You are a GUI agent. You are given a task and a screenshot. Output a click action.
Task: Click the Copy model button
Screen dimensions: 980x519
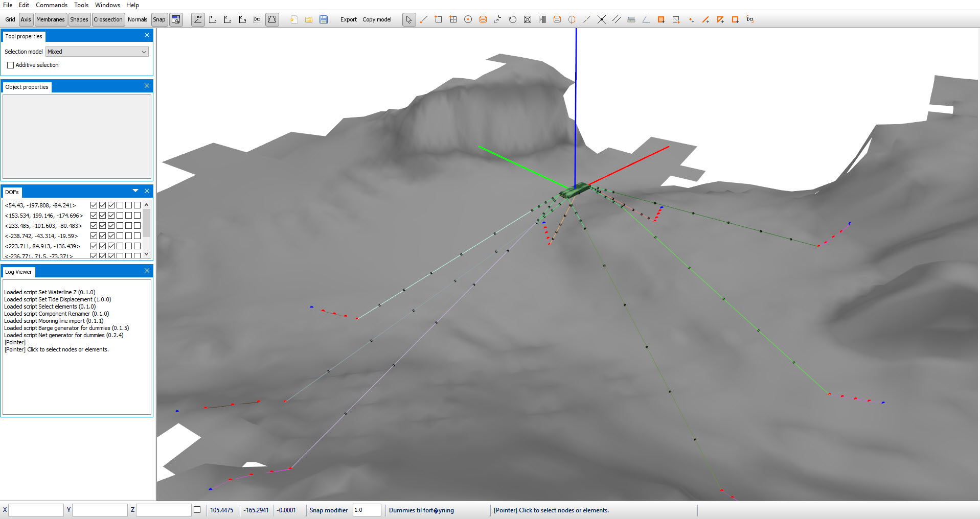(377, 19)
